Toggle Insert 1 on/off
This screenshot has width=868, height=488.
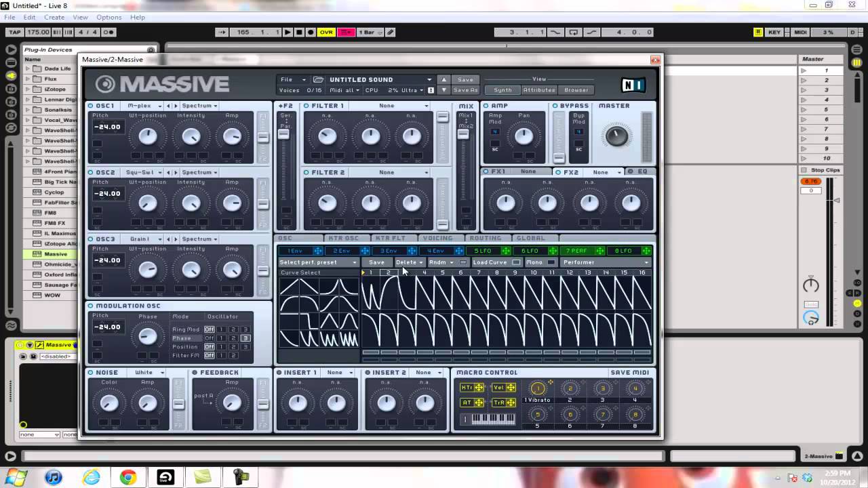279,372
